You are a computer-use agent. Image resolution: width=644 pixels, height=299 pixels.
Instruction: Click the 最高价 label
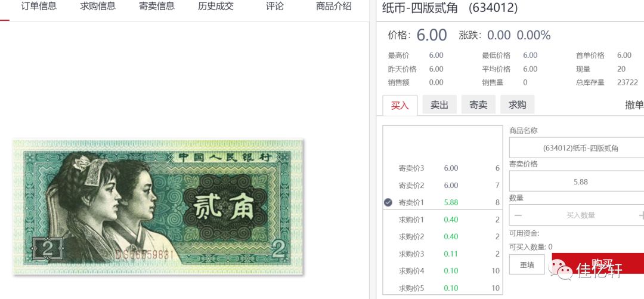(x=398, y=56)
